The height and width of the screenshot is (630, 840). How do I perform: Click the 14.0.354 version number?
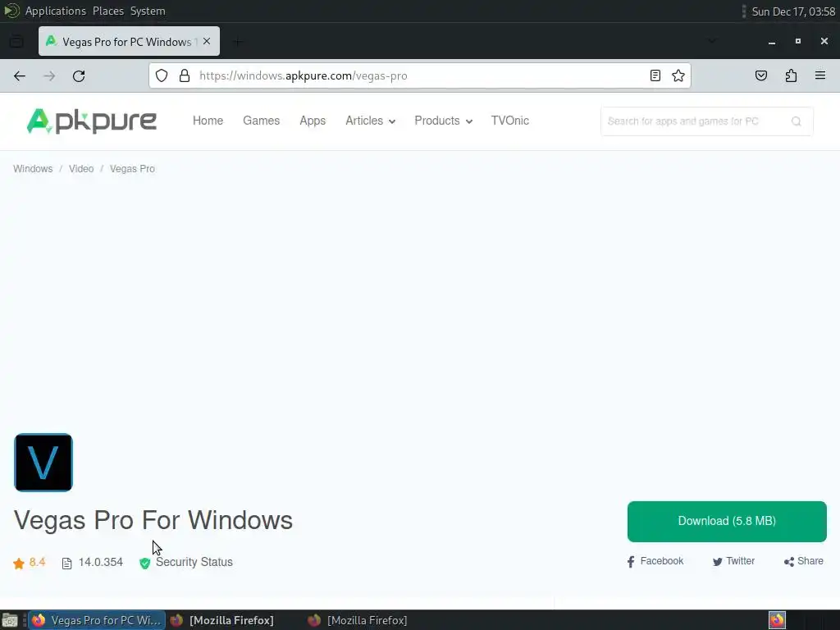point(101,563)
